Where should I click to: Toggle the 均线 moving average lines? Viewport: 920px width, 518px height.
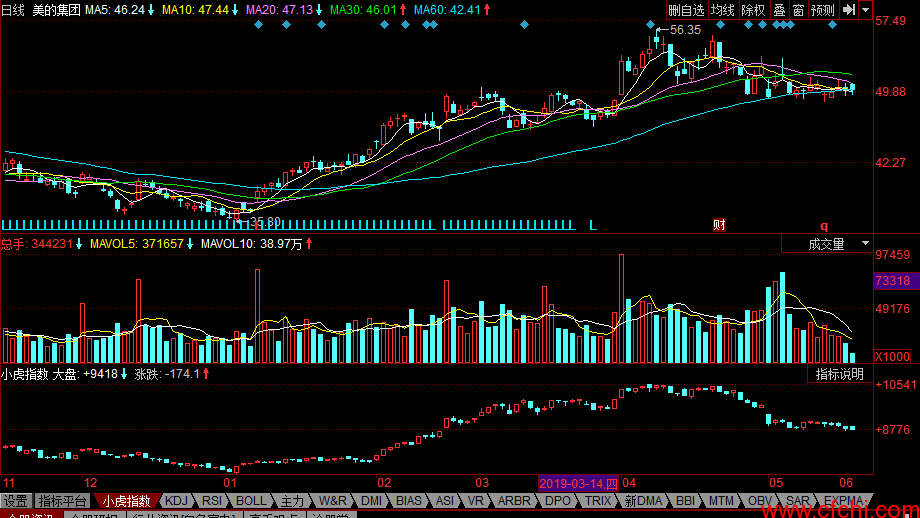(x=722, y=10)
